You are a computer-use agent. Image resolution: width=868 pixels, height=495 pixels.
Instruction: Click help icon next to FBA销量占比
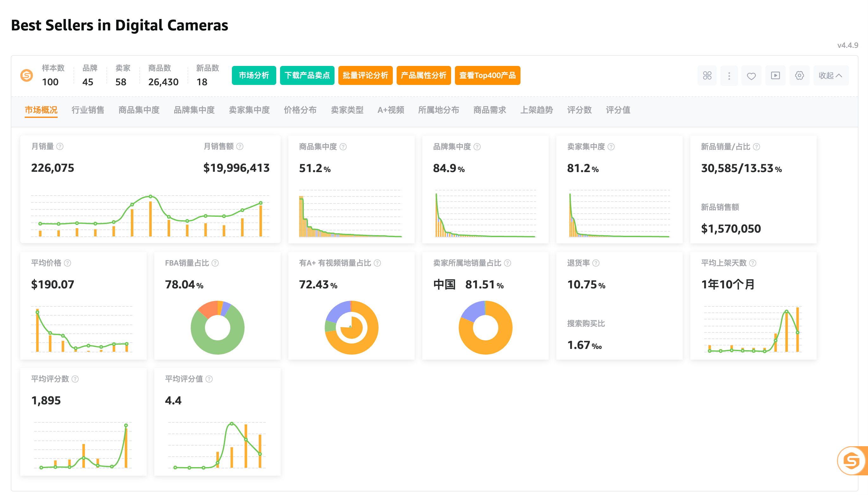215,263
